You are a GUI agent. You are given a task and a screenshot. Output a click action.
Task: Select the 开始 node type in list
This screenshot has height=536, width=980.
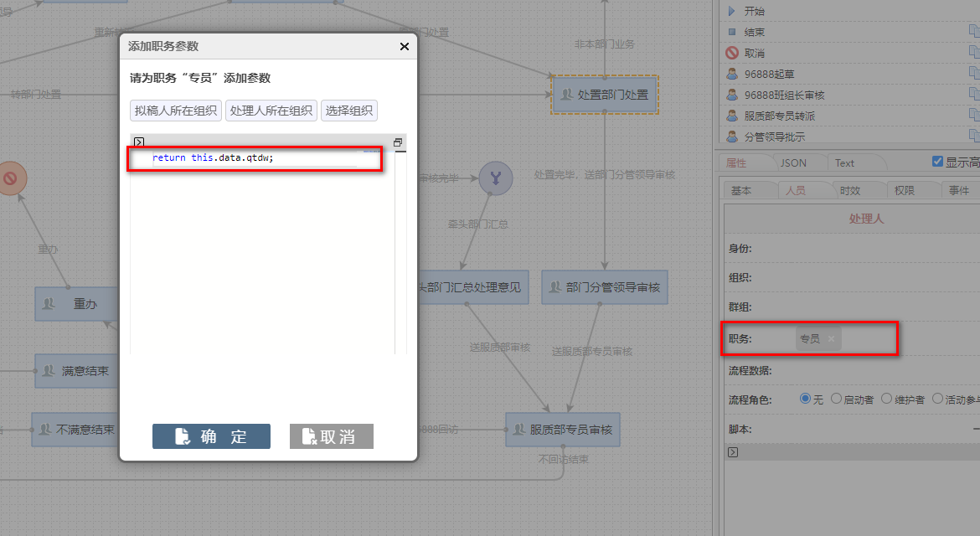pos(754,11)
